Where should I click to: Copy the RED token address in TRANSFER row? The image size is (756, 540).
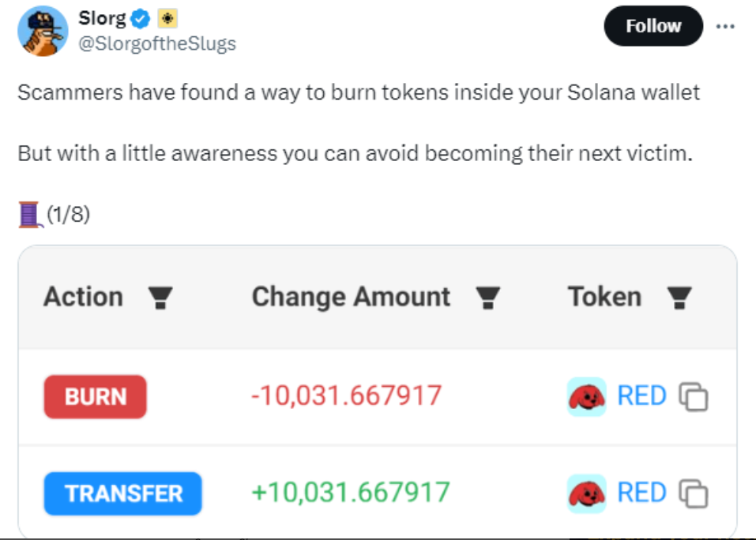pyautogui.click(x=694, y=493)
